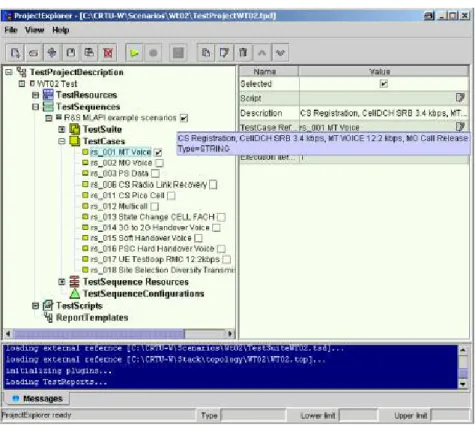475x425 pixels.
Task: Click the grey circle record toolbar icon
Action: 153,53
